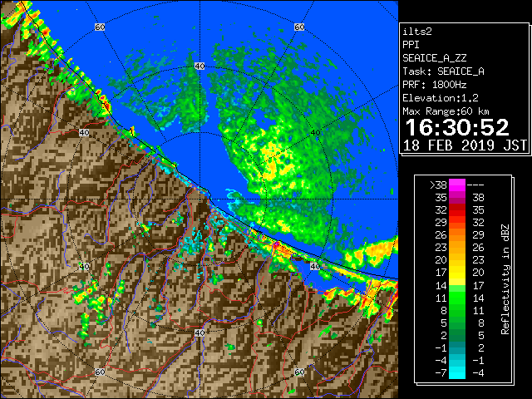
Task: Click the '>38' legend label
Action: (x=438, y=185)
